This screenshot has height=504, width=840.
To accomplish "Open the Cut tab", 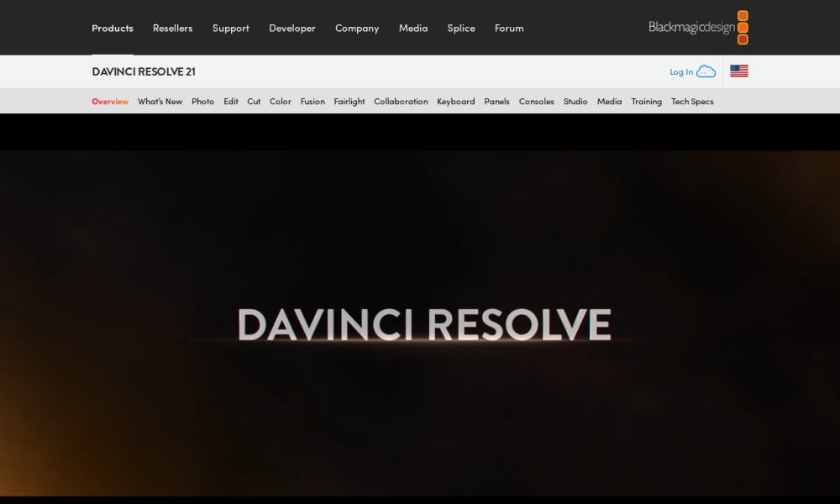I will (x=254, y=102).
